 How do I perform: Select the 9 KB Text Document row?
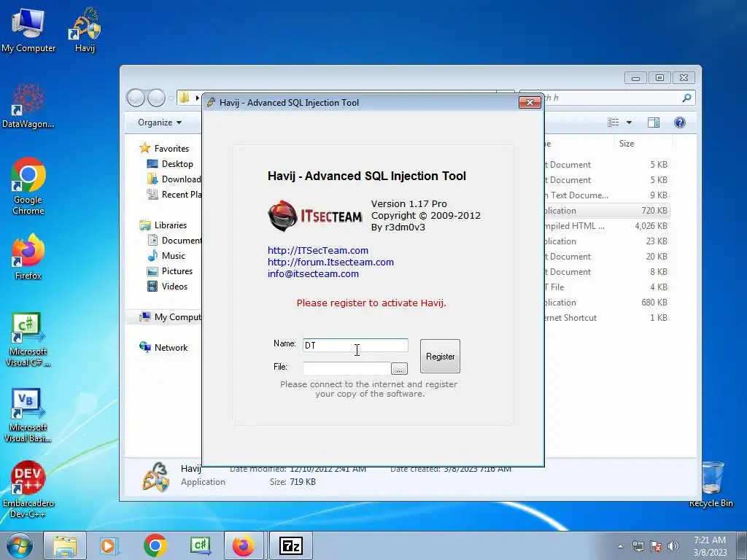click(607, 195)
